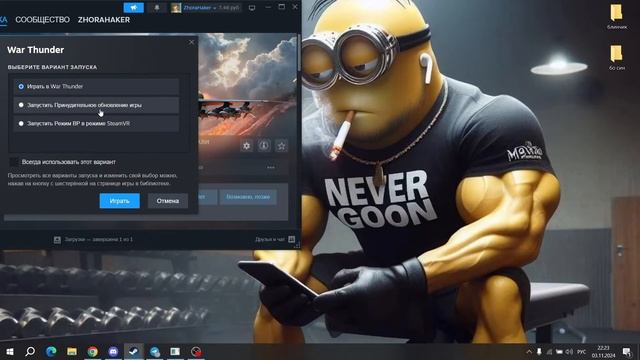This screenshot has width=640, height=360.
Task: Click the 'Возможно, позже' button in Steam
Action: 248,197
